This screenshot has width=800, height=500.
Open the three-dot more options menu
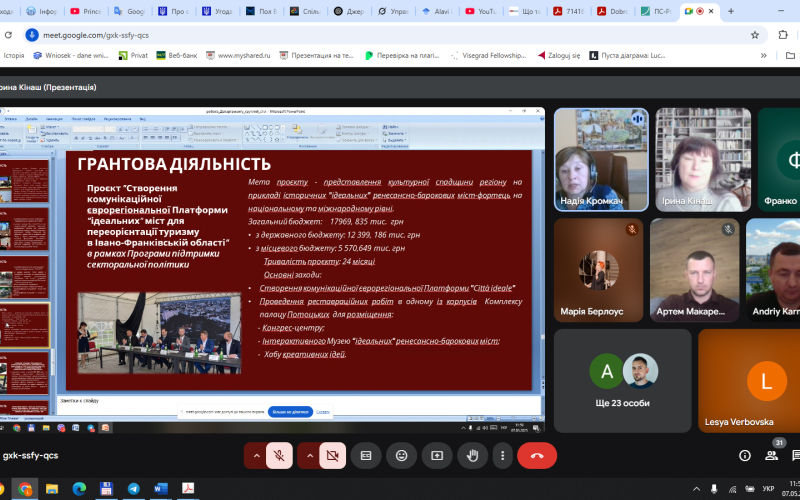pos(503,456)
